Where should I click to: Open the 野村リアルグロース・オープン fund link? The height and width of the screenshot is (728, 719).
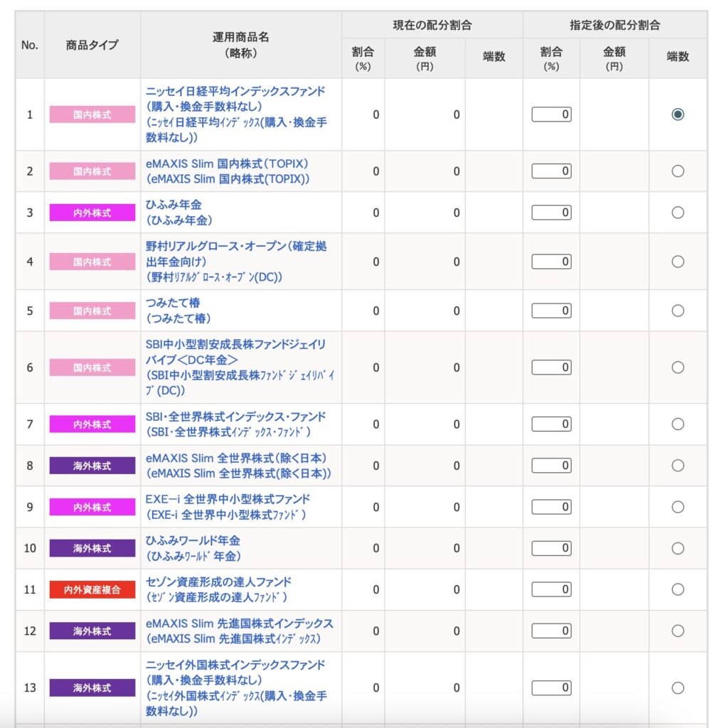236,246
